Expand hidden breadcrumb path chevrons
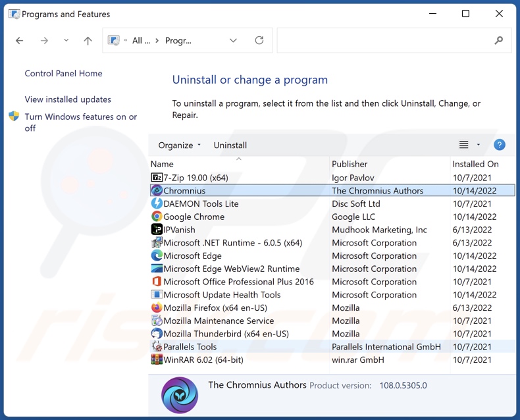Screen dimensions: 520x420 [x=126, y=40]
